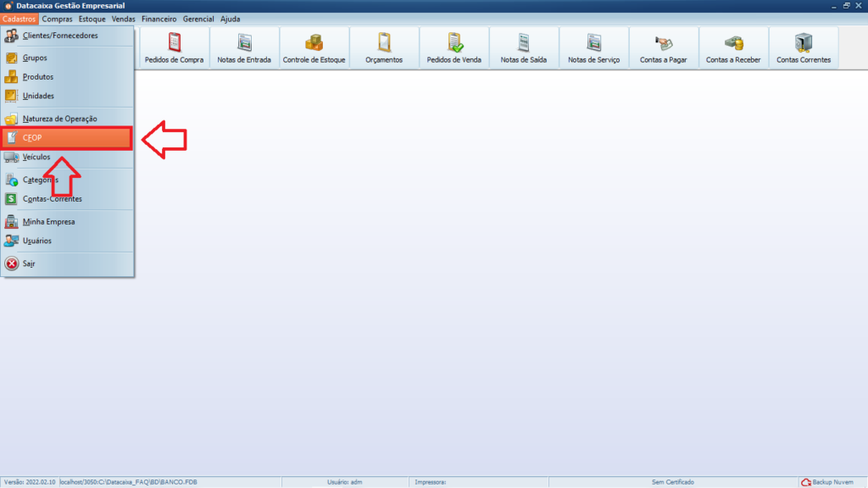
Task: Open the Orçamentos toolbar icon
Action: click(x=384, y=48)
